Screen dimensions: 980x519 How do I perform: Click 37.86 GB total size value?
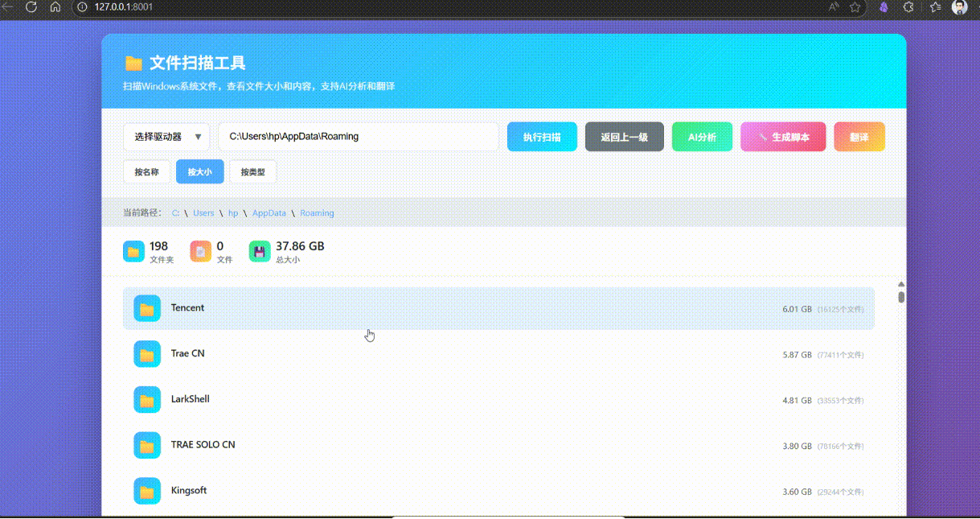click(300, 246)
